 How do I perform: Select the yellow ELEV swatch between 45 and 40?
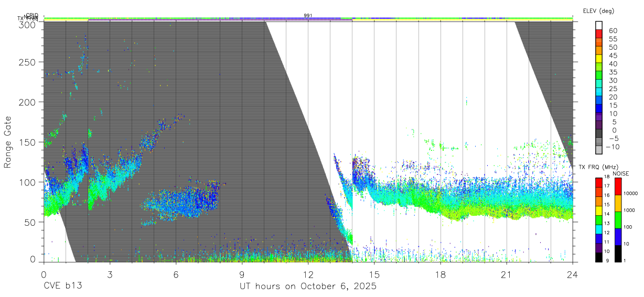coord(599,59)
